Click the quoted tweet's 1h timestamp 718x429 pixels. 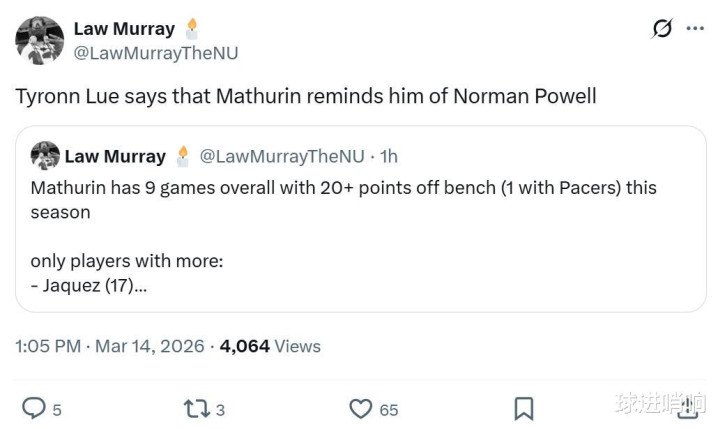(x=387, y=156)
